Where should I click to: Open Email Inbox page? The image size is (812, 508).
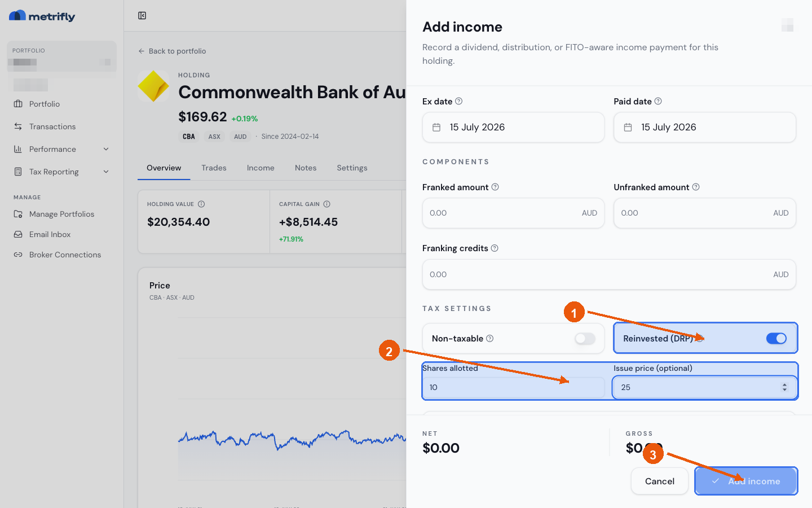click(62, 234)
